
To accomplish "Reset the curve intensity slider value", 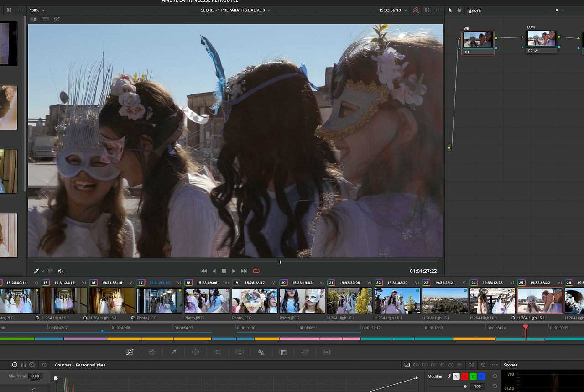I will pyautogui.click(x=495, y=387).
